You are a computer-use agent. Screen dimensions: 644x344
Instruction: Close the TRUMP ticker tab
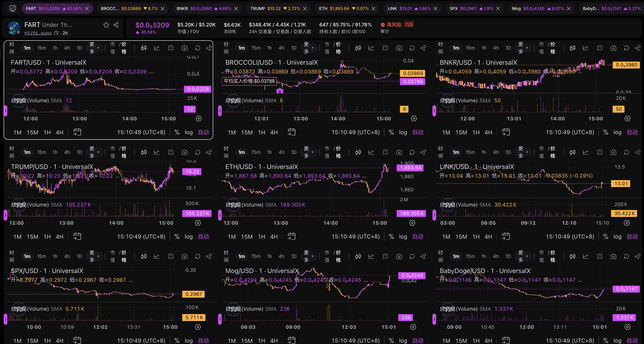tap(305, 9)
